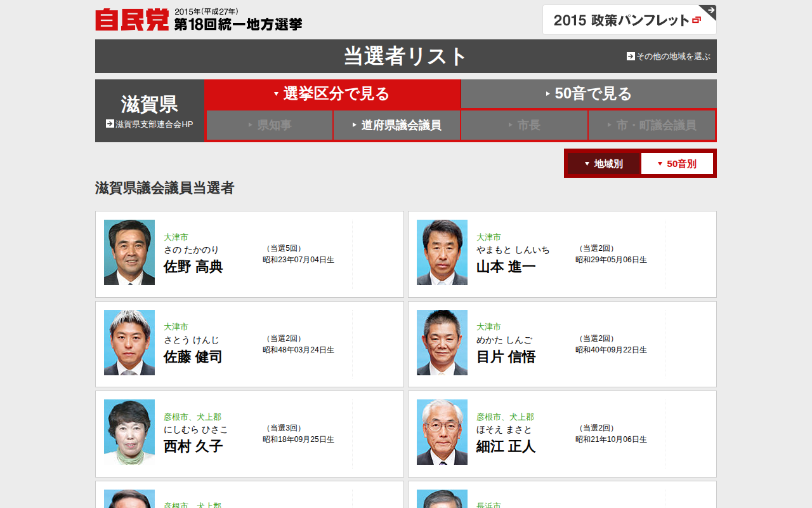Click birthdate 昭和48年03月24日生
Viewport: 812px width, 508px height.
(299, 350)
